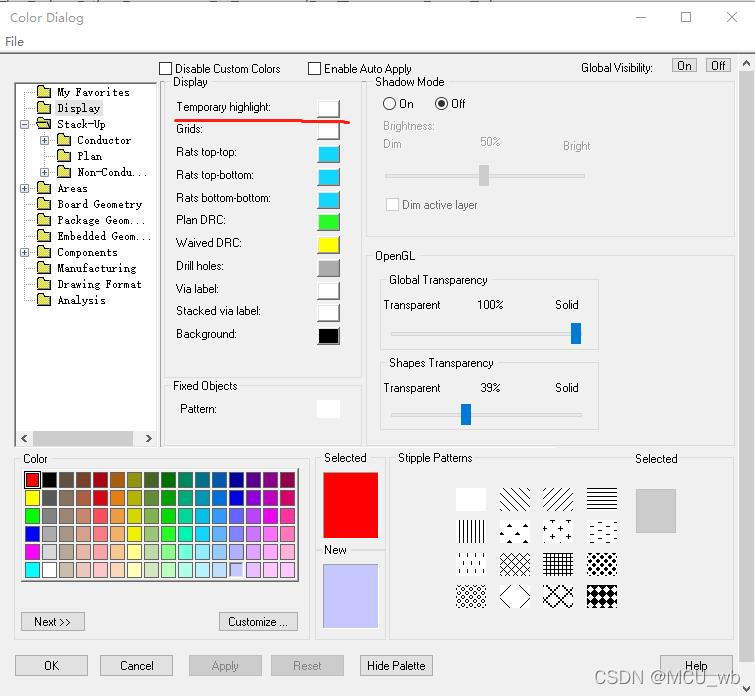Select the diagonal backslash stipple pattern
755x696 pixels.
pyautogui.click(x=515, y=499)
